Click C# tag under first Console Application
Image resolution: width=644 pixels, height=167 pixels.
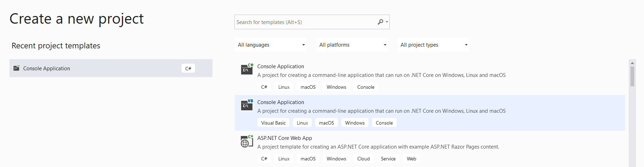pos(264,87)
